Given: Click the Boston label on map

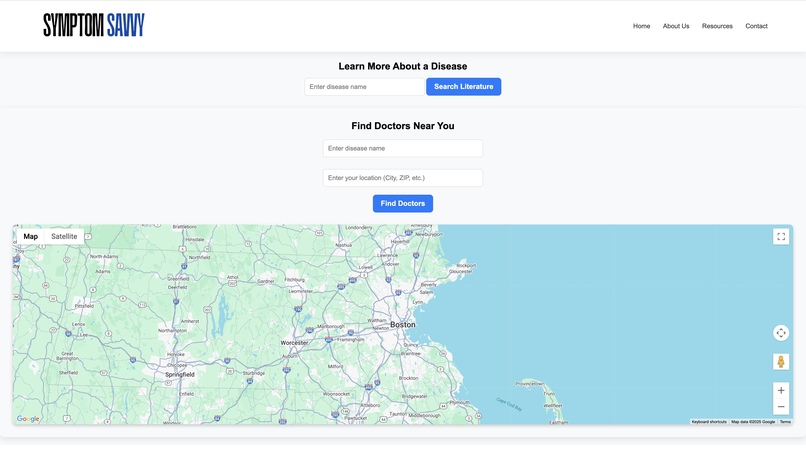Looking at the screenshot, I should [402, 325].
